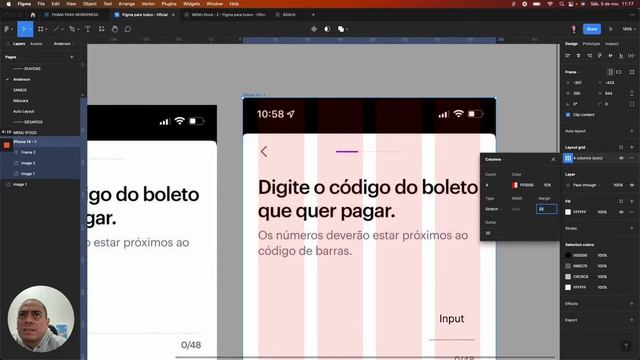Toggle layout grid visibility eye
640x360 pixels.
[621, 158]
